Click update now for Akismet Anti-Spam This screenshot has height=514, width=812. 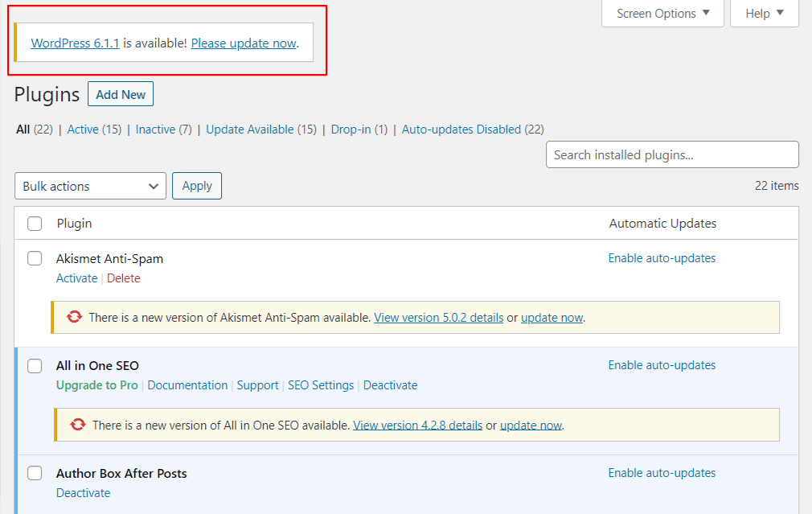pos(552,318)
